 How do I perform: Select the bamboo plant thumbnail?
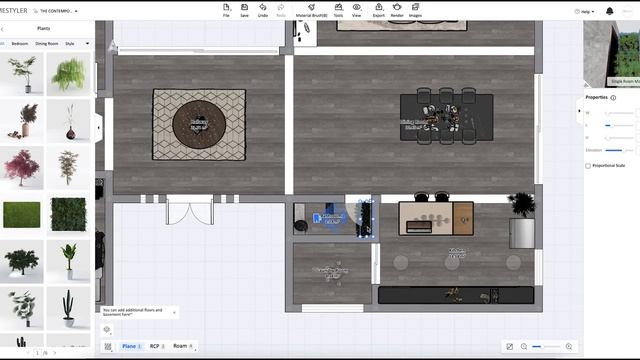69,168
